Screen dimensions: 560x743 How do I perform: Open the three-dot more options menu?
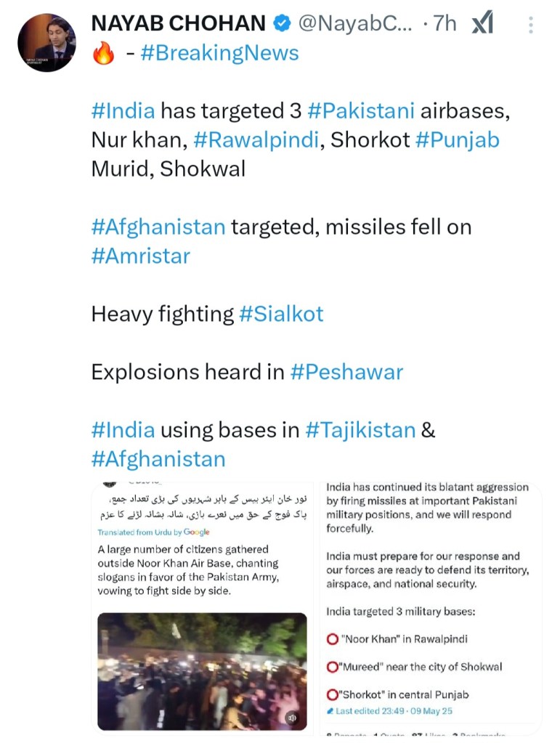tap(532, 25)
